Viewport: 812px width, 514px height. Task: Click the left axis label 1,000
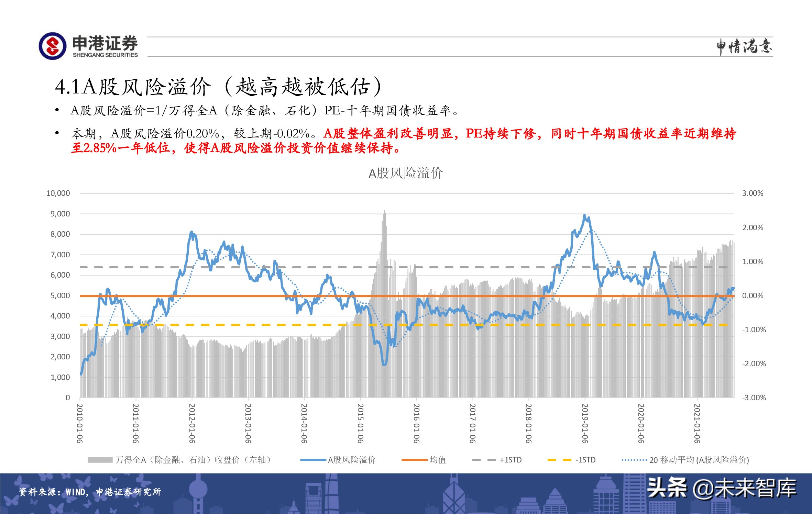pyautogui.click(x=60, y=377)
